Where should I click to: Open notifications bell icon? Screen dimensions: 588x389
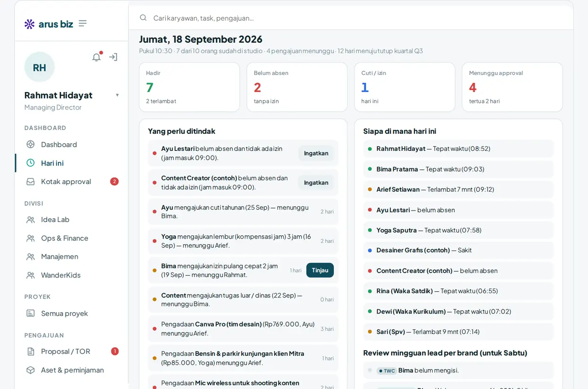(97, 57)
